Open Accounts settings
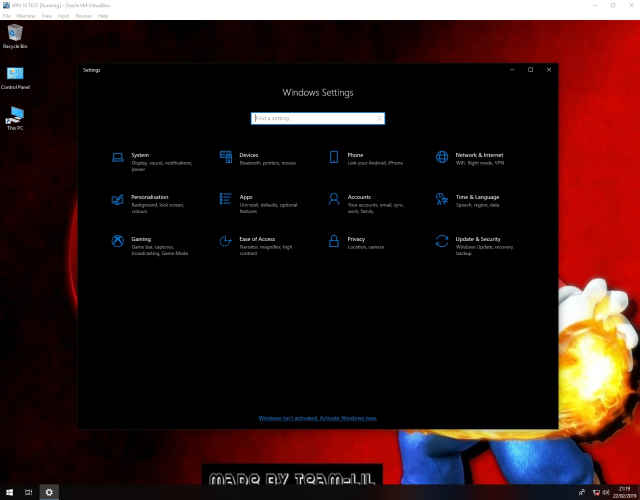Screen dimensions: 640x500 (x=359, y=198)
